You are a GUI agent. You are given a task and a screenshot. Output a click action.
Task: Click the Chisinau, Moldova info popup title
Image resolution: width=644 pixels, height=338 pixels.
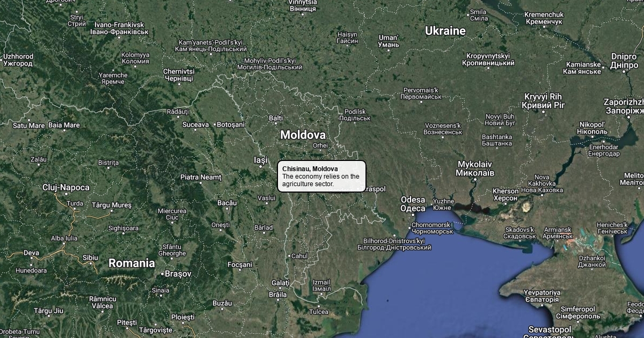tap(310, 169)
